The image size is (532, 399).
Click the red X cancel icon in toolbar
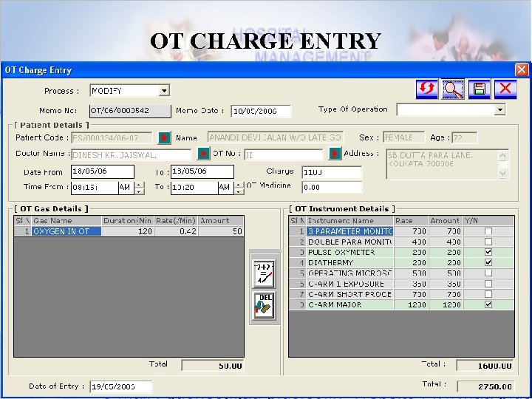[505, 90]
